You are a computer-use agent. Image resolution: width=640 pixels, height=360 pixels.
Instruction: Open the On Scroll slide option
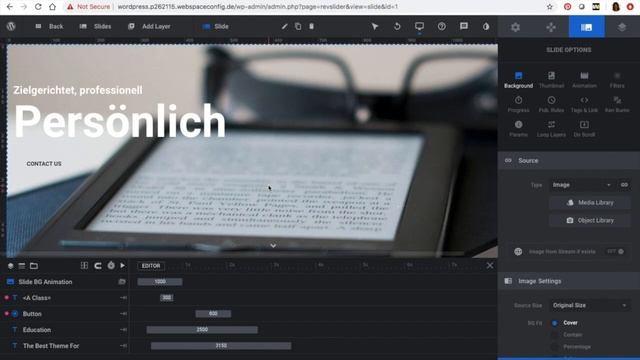coord(584,129)
